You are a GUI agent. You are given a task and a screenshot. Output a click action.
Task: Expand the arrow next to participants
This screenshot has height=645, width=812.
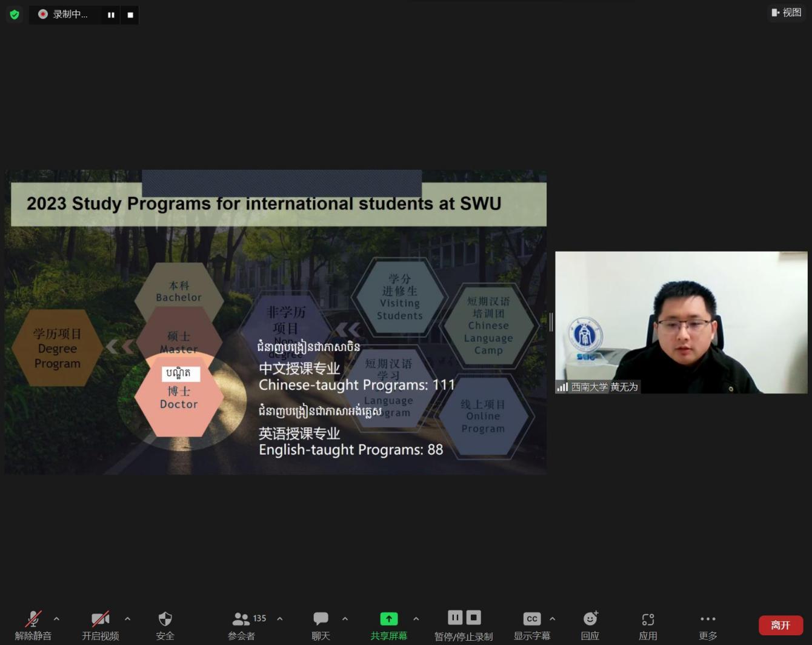(280, 619)
